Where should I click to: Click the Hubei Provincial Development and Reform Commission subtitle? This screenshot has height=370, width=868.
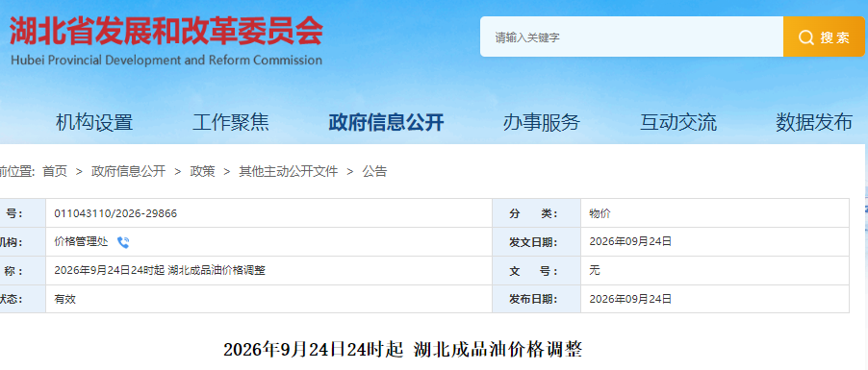(166, 60)
